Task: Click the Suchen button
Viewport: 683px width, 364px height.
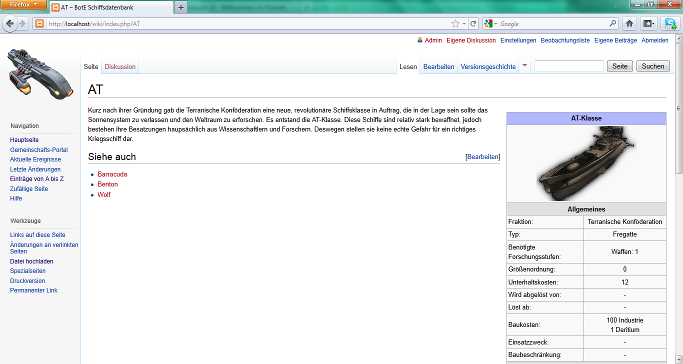Action: tap(653, 66)
